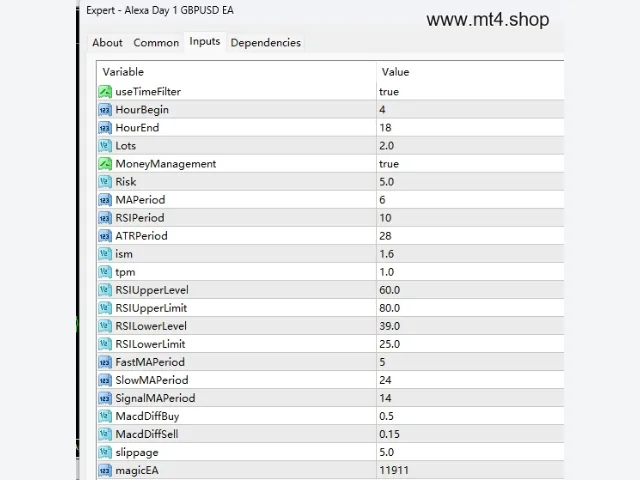The height and width of the screenshot is (480, 640).
Task: Open the About tab
Action: coord(107,43)
